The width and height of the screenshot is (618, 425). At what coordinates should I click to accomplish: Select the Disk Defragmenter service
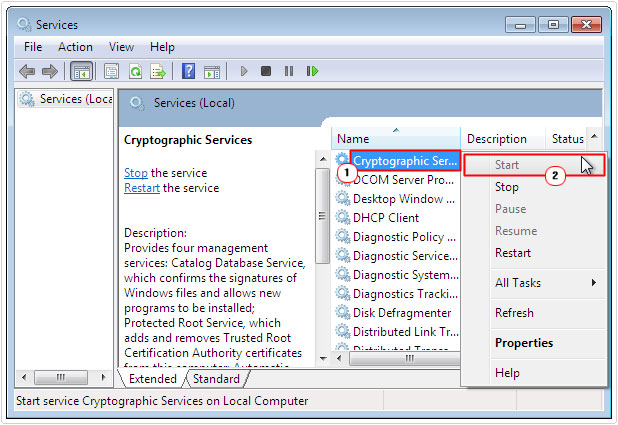pyautogui.click(x=396, y=313)
